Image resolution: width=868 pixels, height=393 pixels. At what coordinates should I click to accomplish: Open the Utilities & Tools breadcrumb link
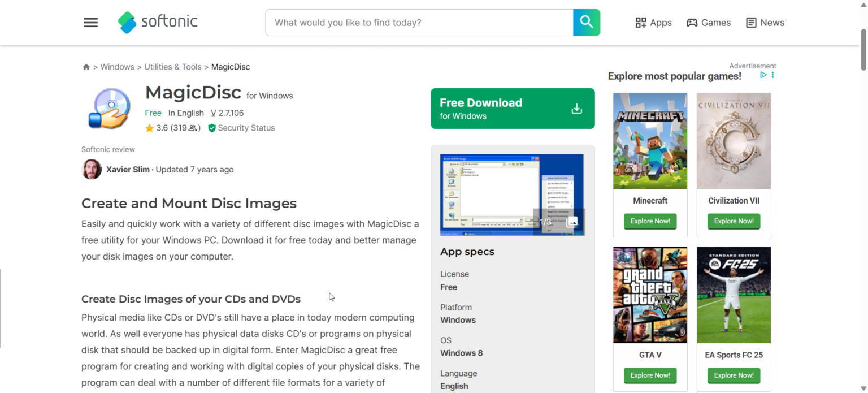point(173,67)
